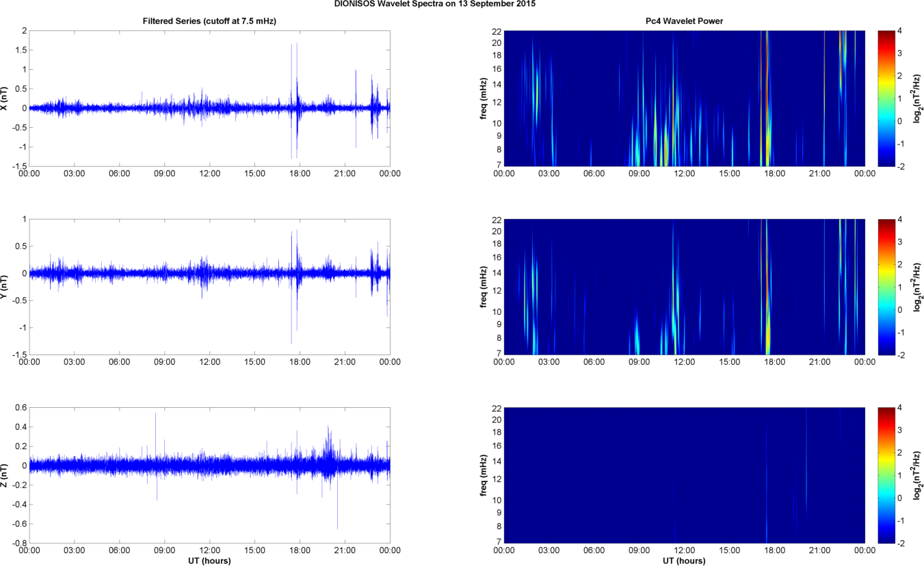Click inside the Y component time series plot

pyautogui.click(x=209, y=287)
